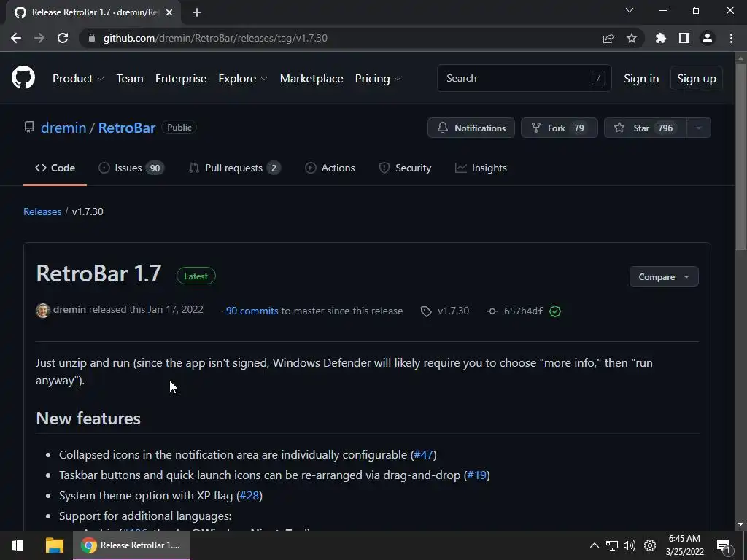The image size is (747, 560).
Task: Open the Compare dropdown
Action: pos(664,276)
